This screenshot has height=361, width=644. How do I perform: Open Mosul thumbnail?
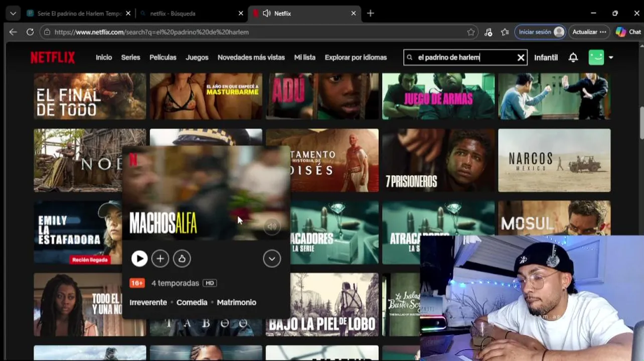(554, 218)
